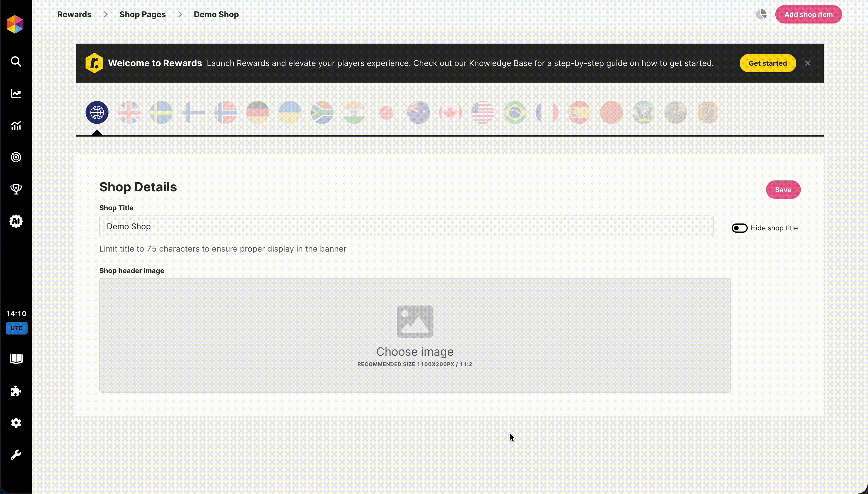The height and width of the screenshot is (494, 868).
Task: Click the Add shop item button
Action: coord(808,15)
